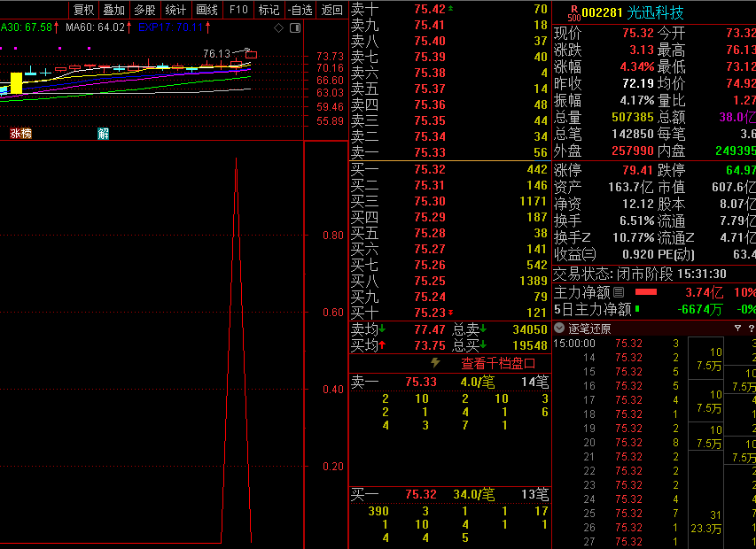Toggle the 画线 drawing mode

coord(207,10)
